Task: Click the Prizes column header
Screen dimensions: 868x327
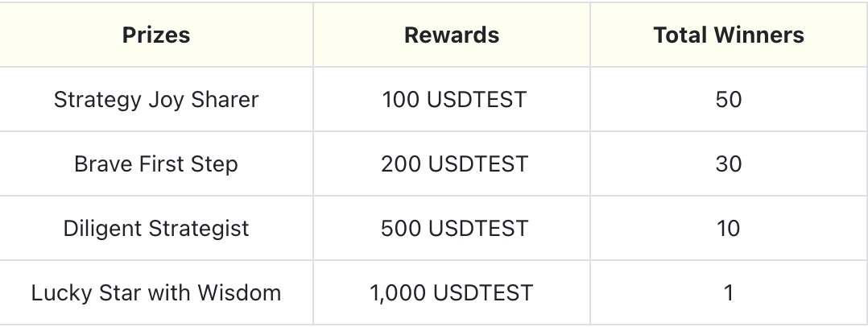Action: (x=156, y=35)
